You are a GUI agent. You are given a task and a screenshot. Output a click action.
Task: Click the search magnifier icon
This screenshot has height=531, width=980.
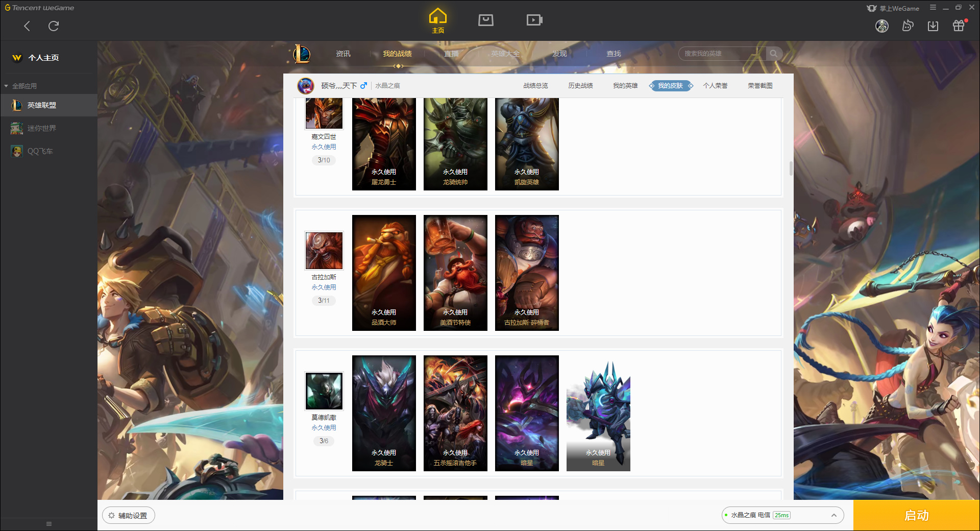tap(774, 54)
